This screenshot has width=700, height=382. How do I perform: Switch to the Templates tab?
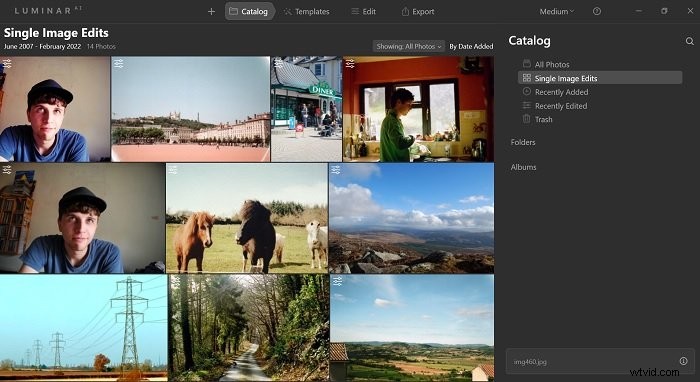pyautogui.click(x=307, y=12)
